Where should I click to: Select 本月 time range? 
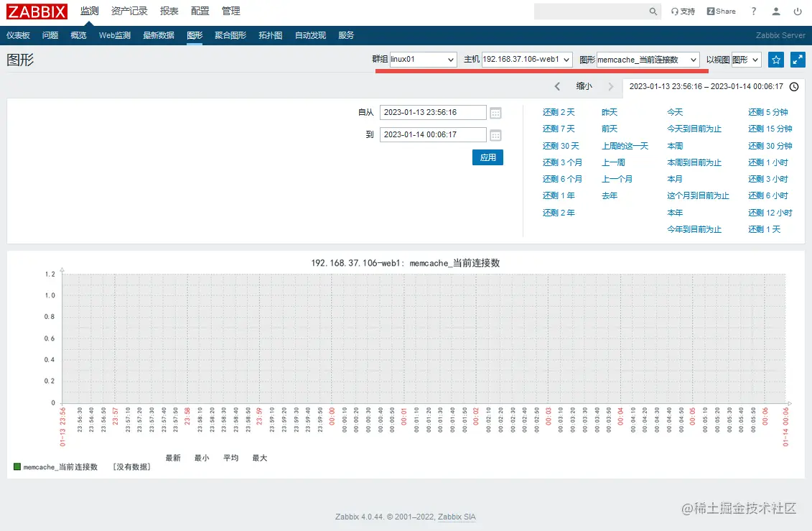point(675,179)
